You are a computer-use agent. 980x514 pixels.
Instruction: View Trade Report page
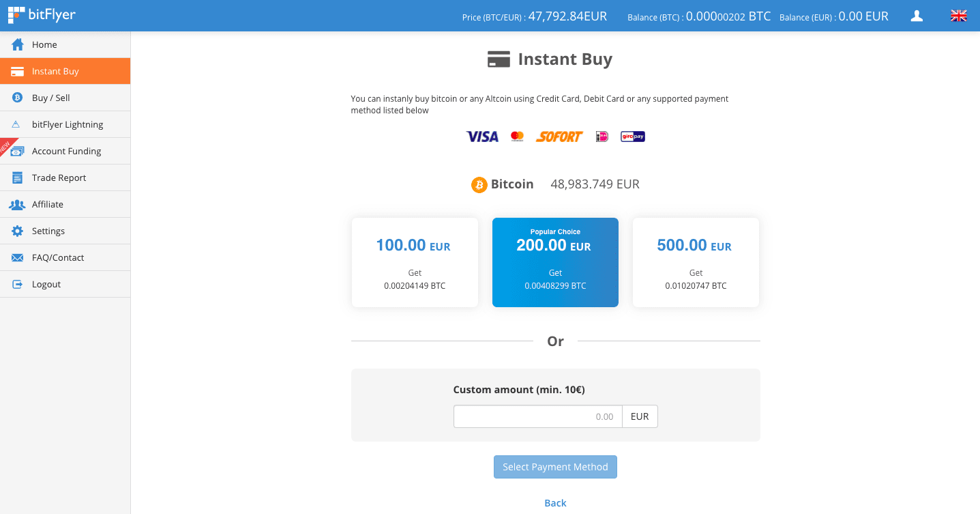[65, 177]
